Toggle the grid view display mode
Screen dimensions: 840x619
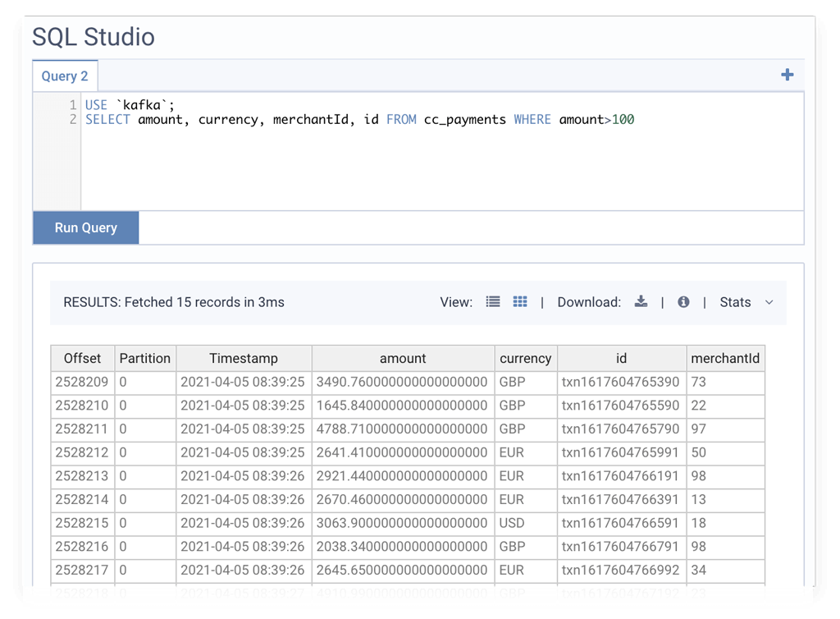(520, 301)
